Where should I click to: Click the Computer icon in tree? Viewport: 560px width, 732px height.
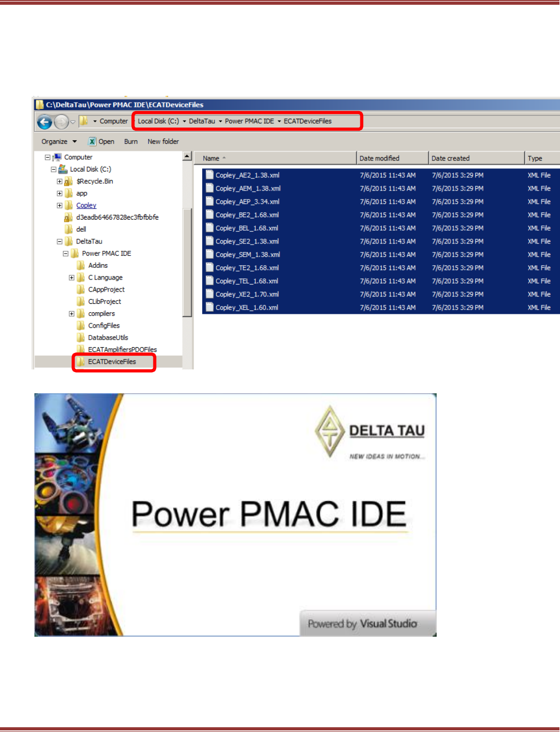[x=57, y=157]
